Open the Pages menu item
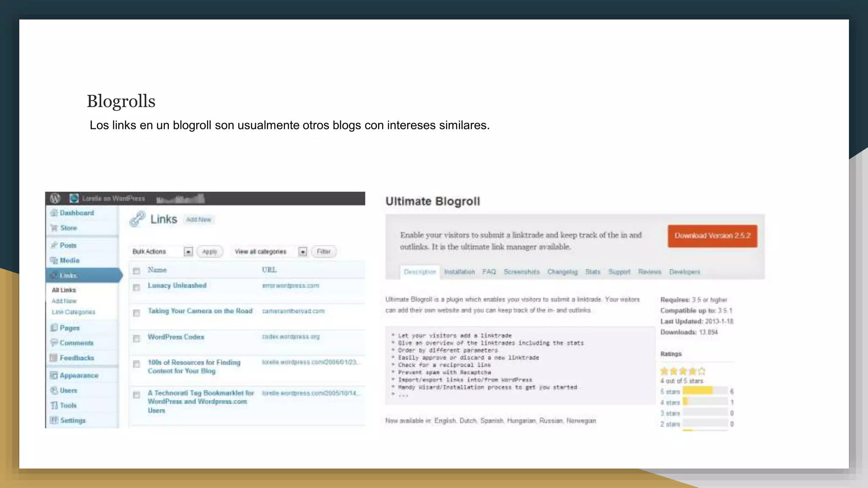Viewport: 868px width, 488px height. (x=70, y=328)
